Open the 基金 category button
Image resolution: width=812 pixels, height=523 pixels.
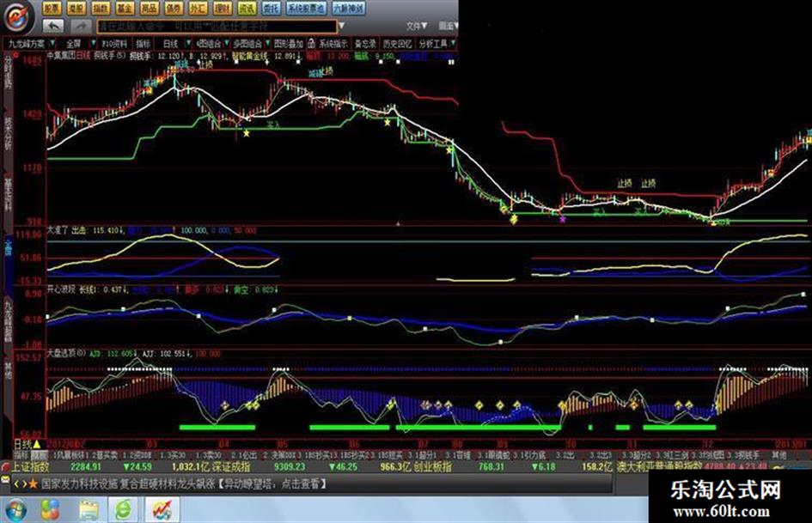coord(125,8)
